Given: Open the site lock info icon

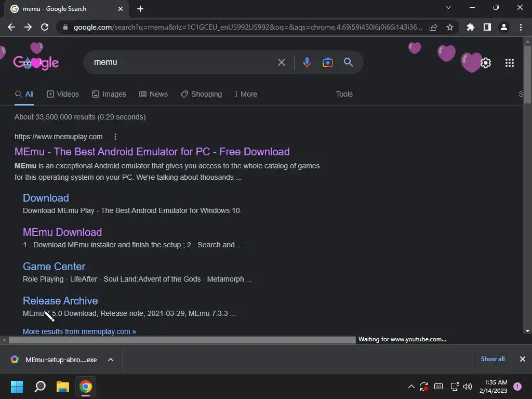Looking at the screenshot, I should point(65,27).
